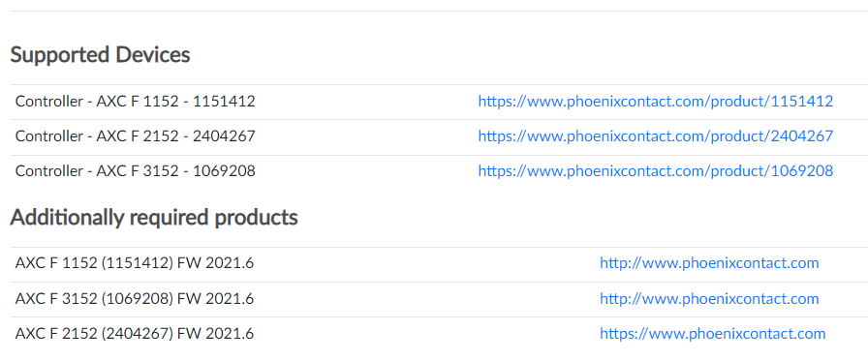Click FW 2021.6 in the AXC F 1152 row
Screen dimensions: 868x361
215,263
